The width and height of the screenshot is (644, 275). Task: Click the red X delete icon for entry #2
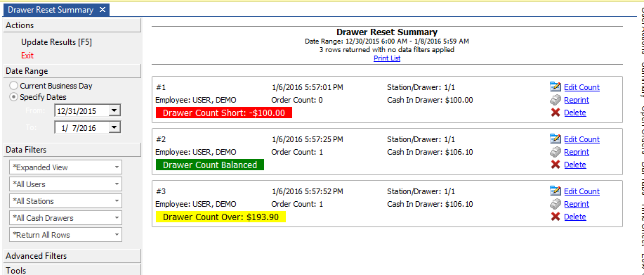[556, 165]
